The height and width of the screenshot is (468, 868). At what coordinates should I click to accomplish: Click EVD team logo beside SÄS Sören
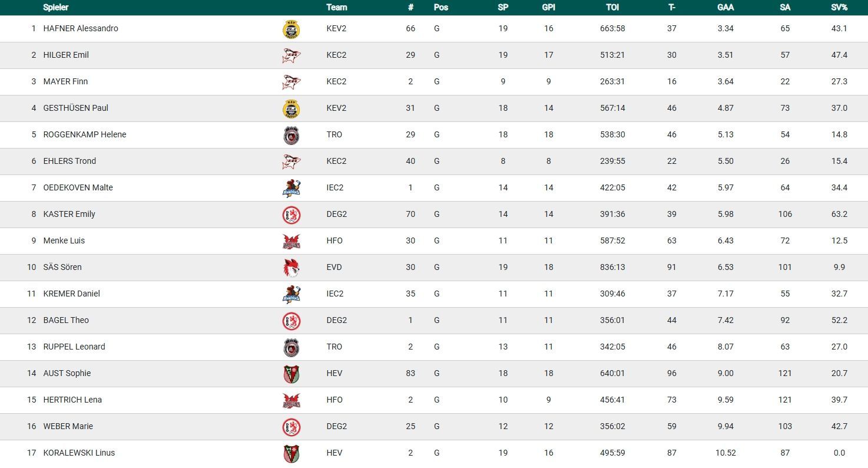pyautogui.click(x=291, y=268)
